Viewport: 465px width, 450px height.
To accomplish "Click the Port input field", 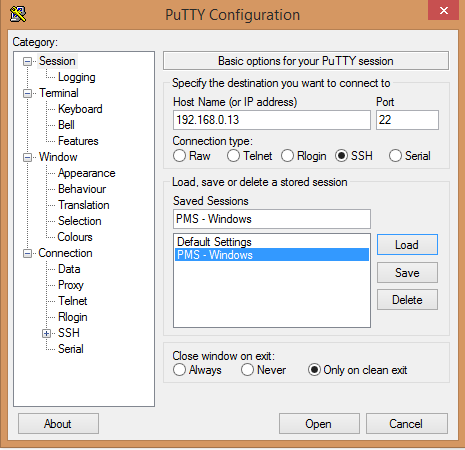I will (x=407, y=120).
